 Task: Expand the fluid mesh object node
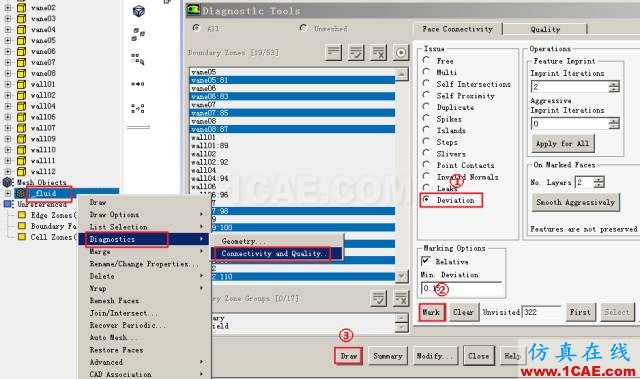pos(8,193)
